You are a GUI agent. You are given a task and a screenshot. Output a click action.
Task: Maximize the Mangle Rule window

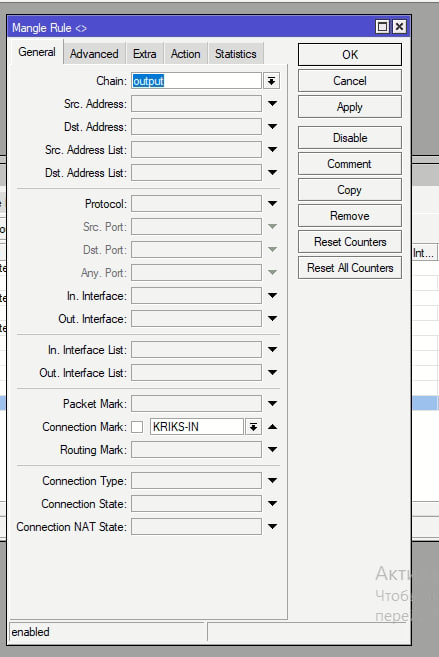[x=382, y=27]
